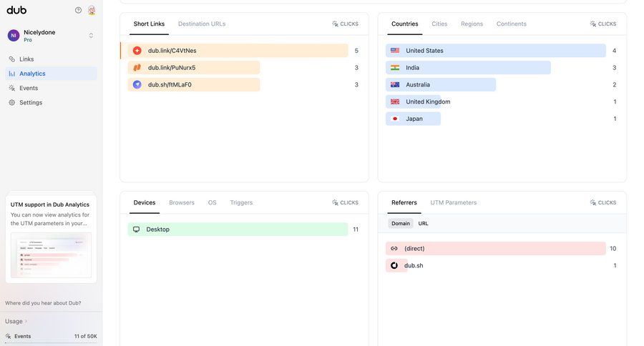Open the UTM support announcement thumbnail
Screen dimensions: 644x346
pos(51,255)
